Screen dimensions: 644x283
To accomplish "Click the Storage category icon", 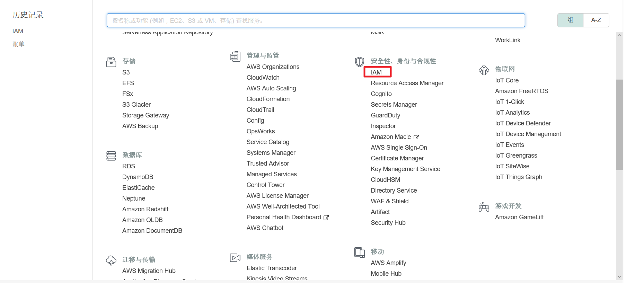I will tap(111, 62).
